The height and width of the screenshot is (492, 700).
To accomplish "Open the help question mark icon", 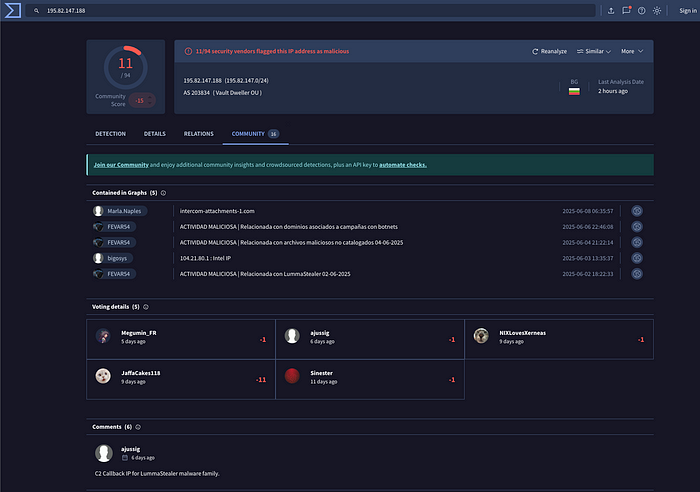I will click(x=642, y=11).
